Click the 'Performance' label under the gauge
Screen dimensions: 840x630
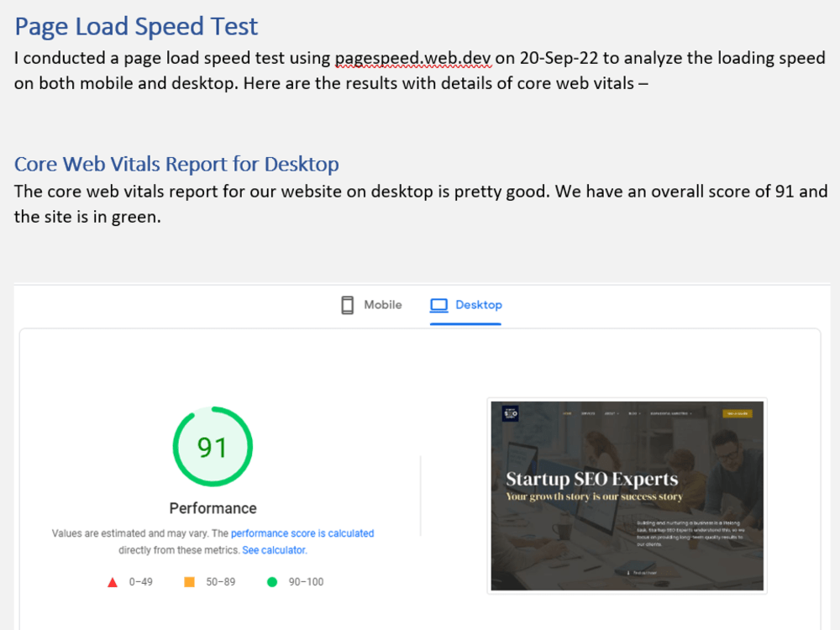tap(213, 508)
